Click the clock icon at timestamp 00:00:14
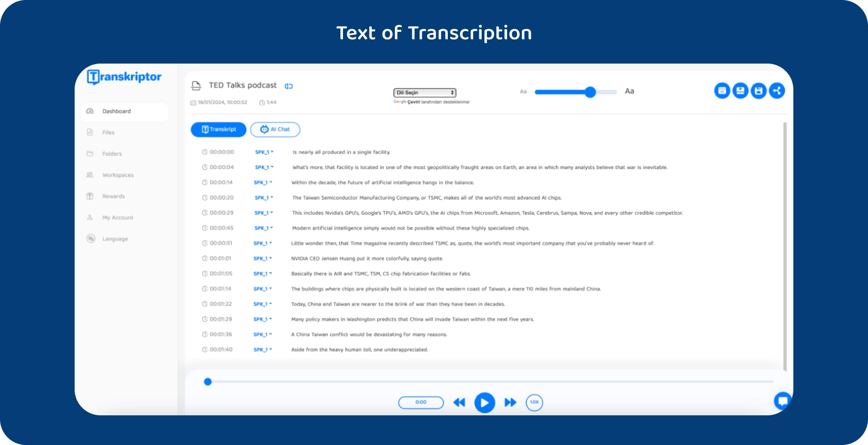 204,182
